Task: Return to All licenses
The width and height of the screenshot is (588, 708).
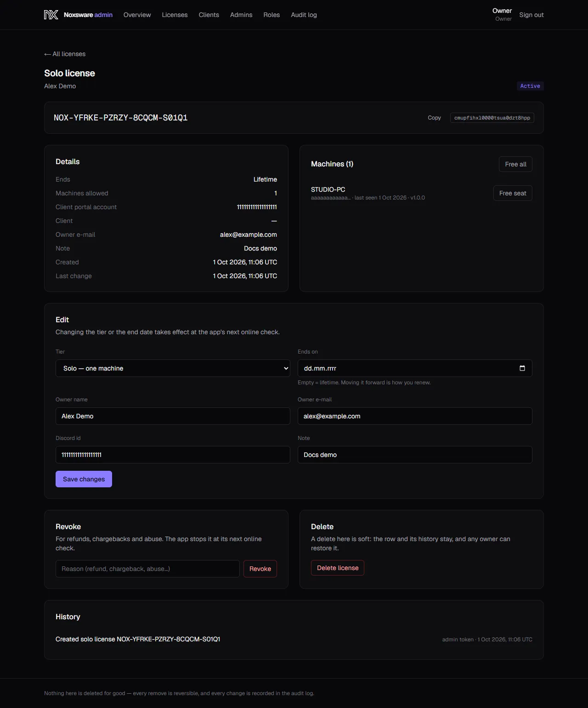Action: [x=65, y=54]
